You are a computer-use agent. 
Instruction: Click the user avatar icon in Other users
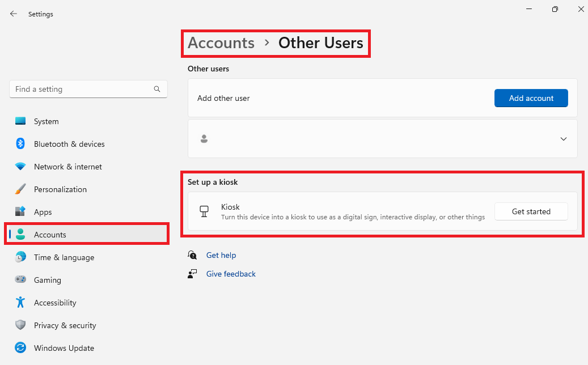coord(204,139)
